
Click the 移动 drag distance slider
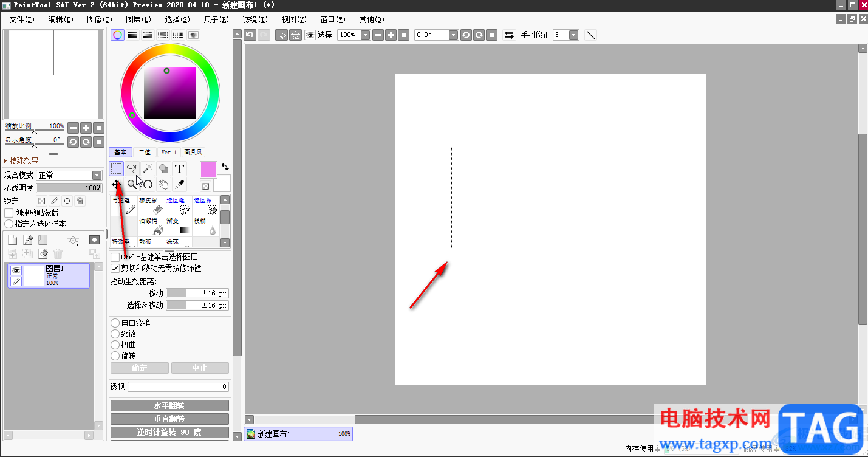[x=197, y=293]
